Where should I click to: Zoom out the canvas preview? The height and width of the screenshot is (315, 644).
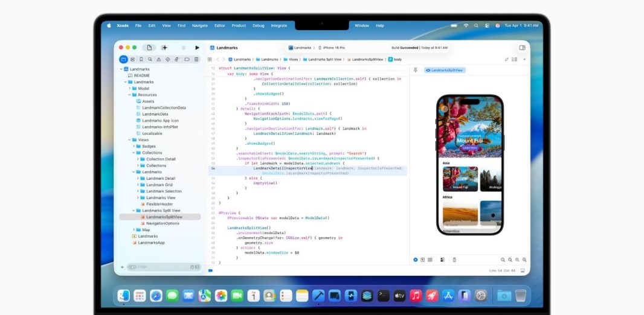pyautogui.click(x=503, y=259)
